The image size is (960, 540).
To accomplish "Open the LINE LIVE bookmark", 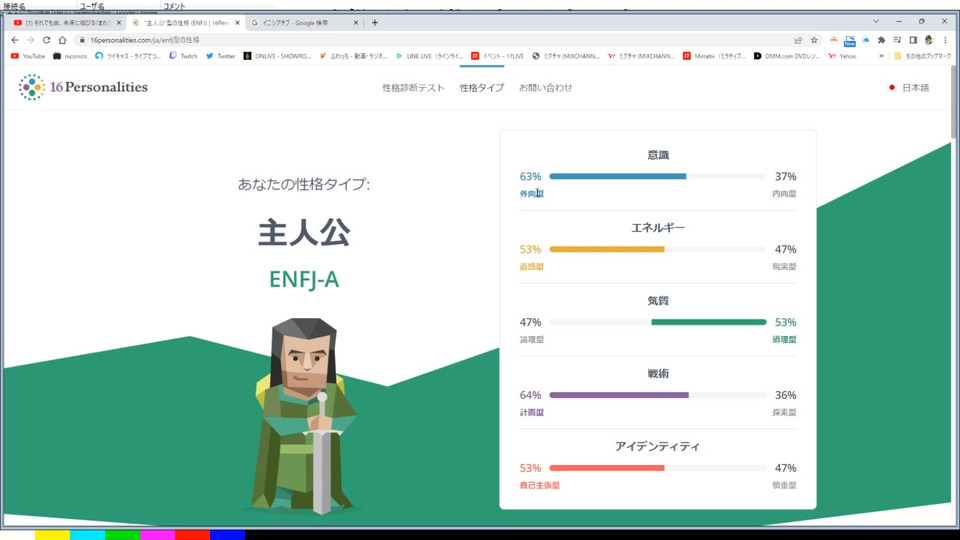I will [430, 56].
